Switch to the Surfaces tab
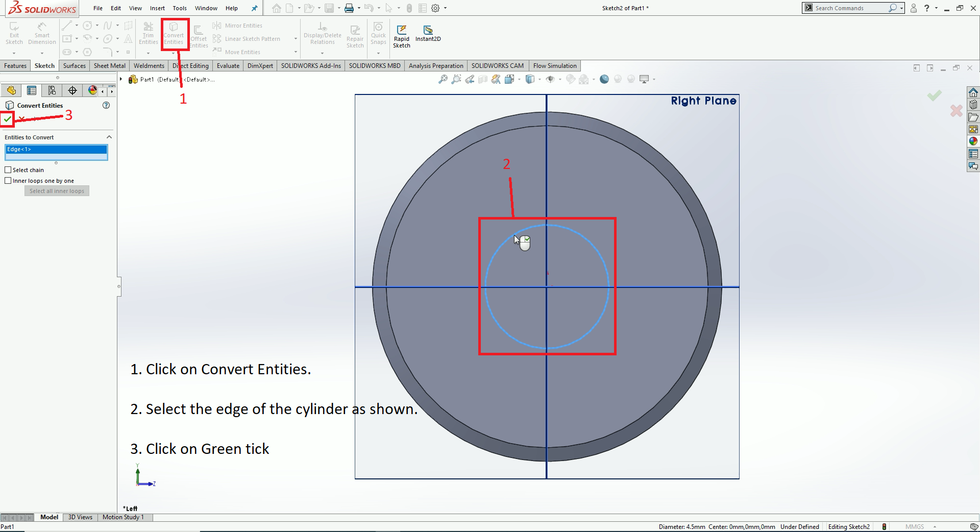 75,66
